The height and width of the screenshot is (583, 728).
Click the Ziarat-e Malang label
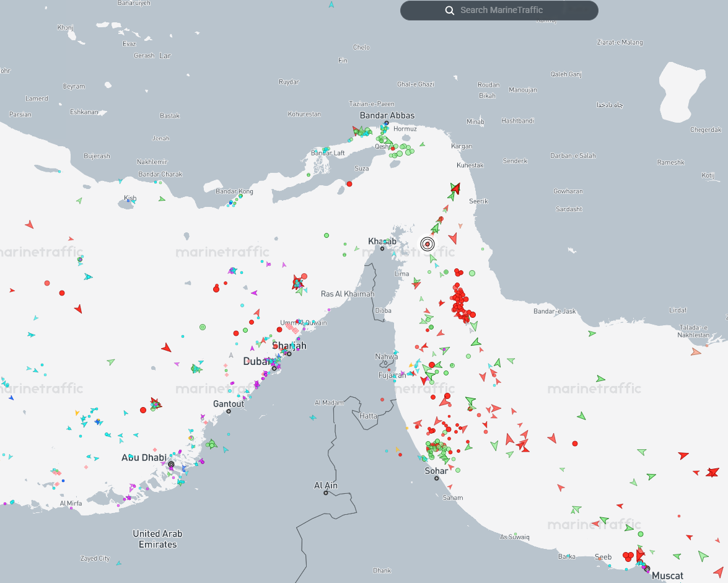pos(620,42)
